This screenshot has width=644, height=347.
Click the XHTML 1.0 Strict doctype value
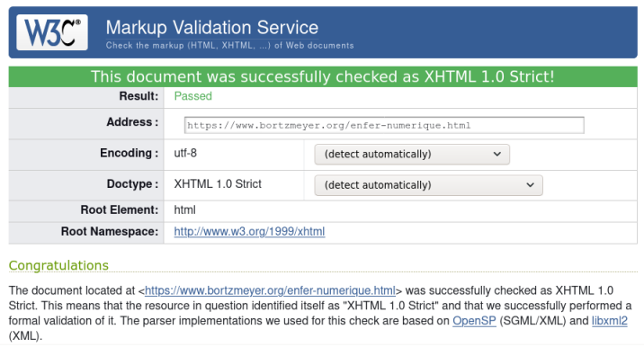218,184
